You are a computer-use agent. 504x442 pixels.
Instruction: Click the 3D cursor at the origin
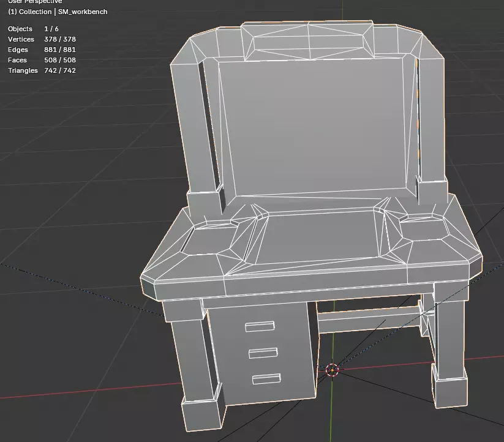coord(332,370)
